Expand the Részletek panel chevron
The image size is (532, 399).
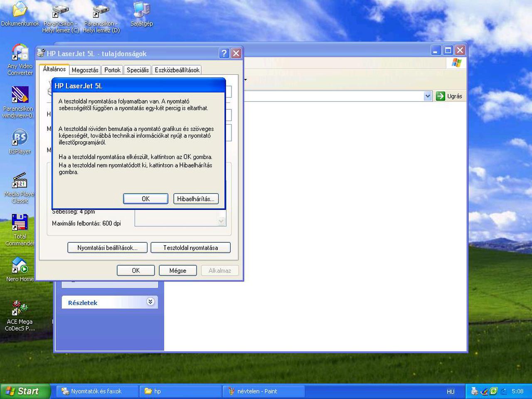pos(150,302)
